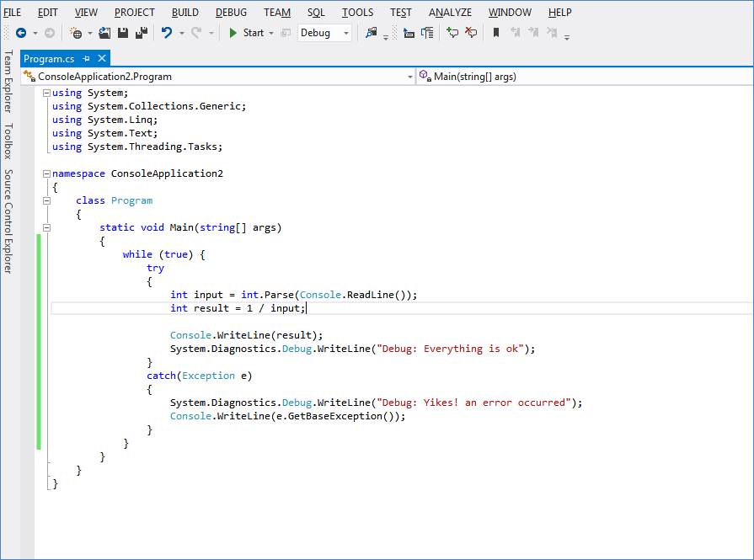Image resolution: width=754 pixels, height=560 pixels.
Task: Open the TEAM menu
Action: (277, 13)
